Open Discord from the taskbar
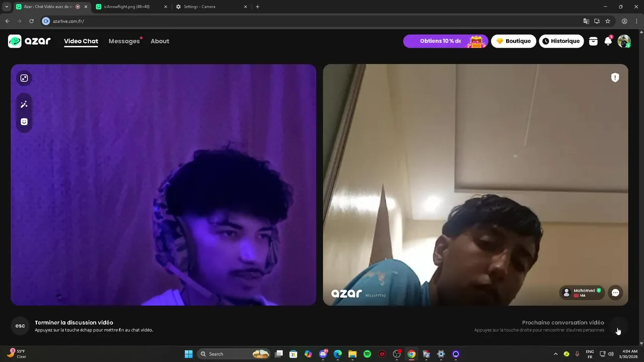644x362 pixels. pyautogui.click(x=323, y=354)
